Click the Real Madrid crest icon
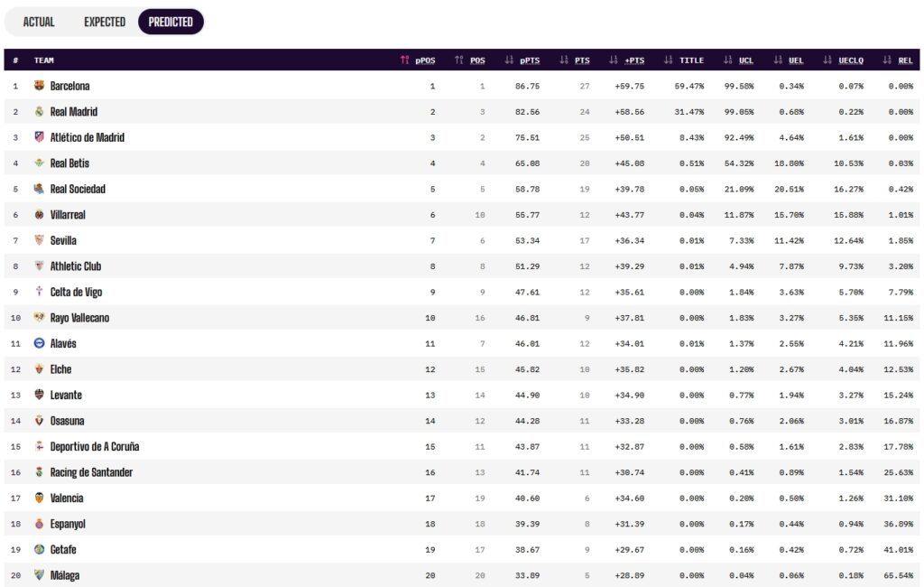The height and width of the screenshot is (587, 924). pos(39,111)
